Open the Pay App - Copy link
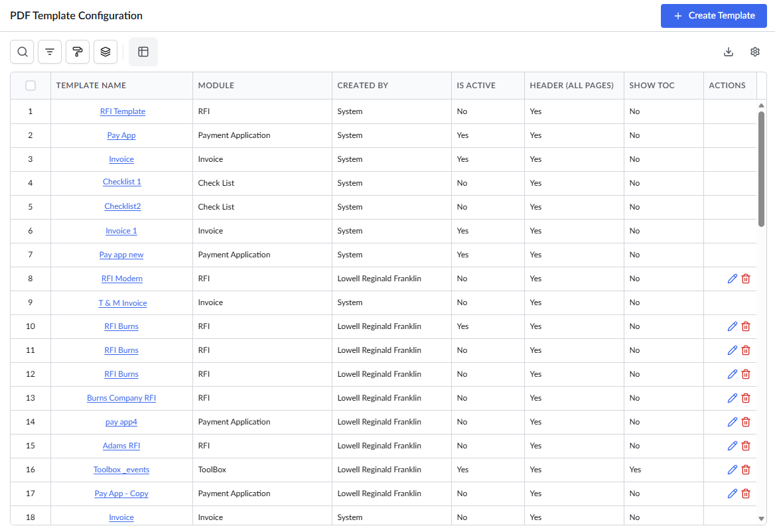This screenshot has width=775, height=532. tap(121, 494)
